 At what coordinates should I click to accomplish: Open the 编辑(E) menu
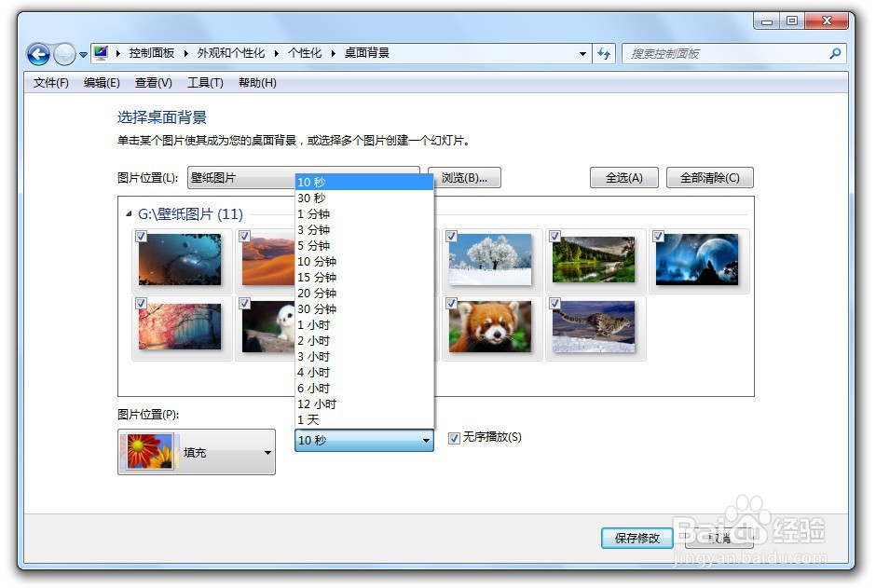pyautogui.click(x=102, y=83)
